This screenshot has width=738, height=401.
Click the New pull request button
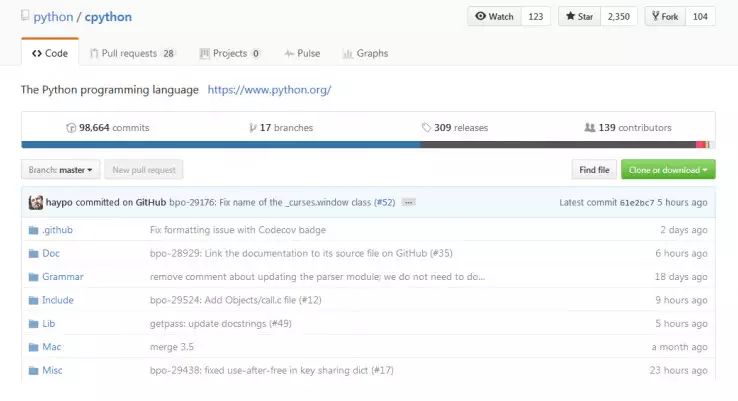tap(144, 169)
